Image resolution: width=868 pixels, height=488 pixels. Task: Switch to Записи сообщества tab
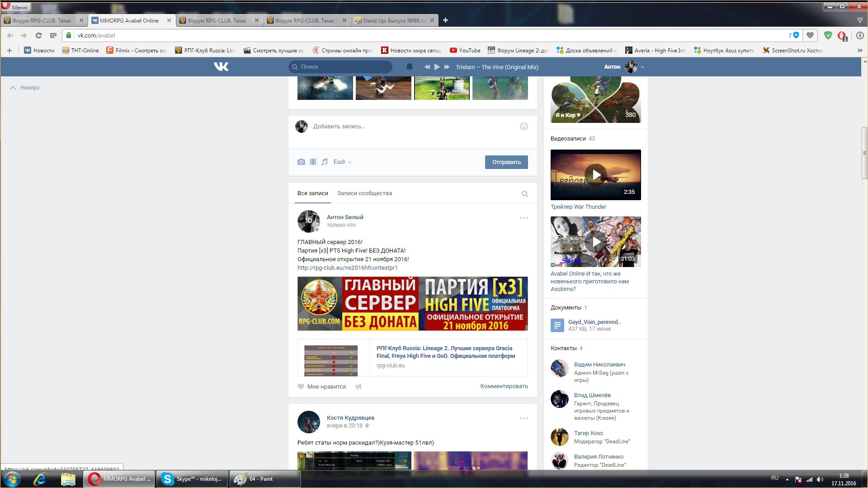click(364, 193)
